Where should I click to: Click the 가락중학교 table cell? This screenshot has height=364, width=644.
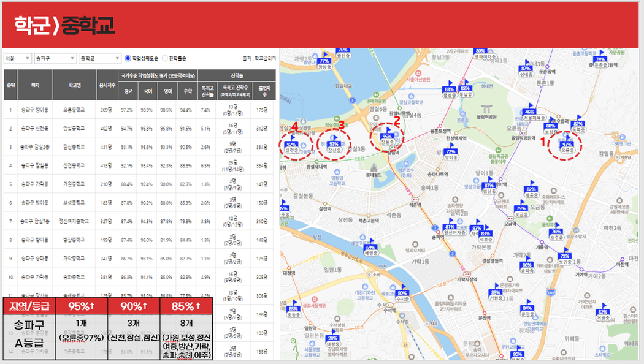[x=74, y=259]
